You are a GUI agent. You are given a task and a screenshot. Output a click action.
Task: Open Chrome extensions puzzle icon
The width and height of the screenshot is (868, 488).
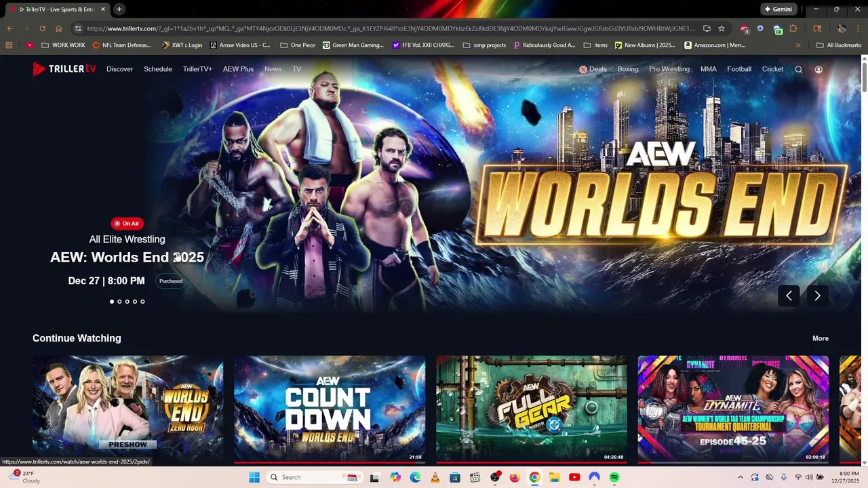coord(793,28)
